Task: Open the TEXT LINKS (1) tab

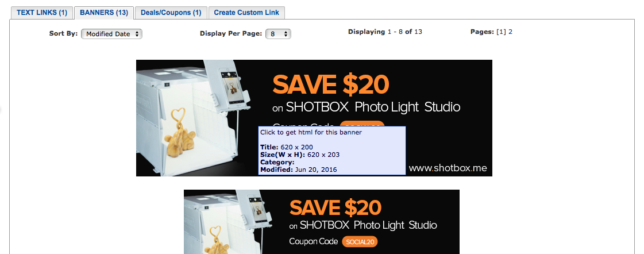Action: [41, 13]
